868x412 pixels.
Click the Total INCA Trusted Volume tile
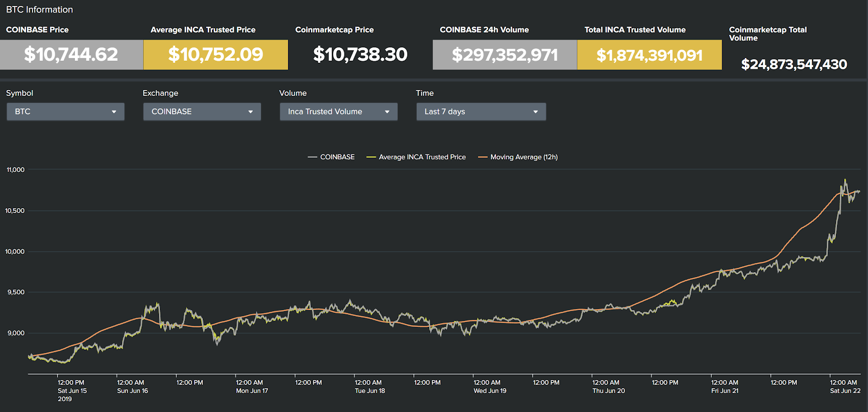[x=649, y=55]
